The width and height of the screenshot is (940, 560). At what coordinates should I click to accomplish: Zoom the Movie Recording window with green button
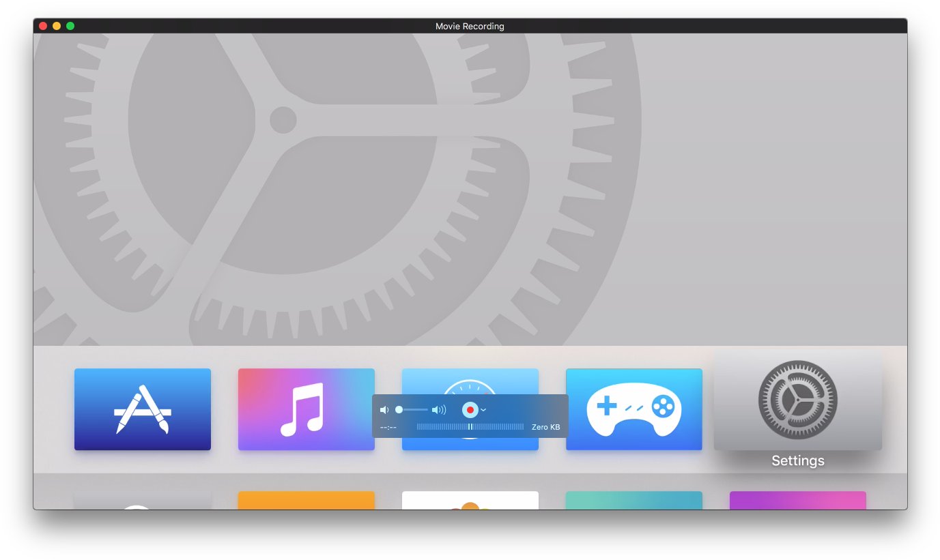point(70,26)
